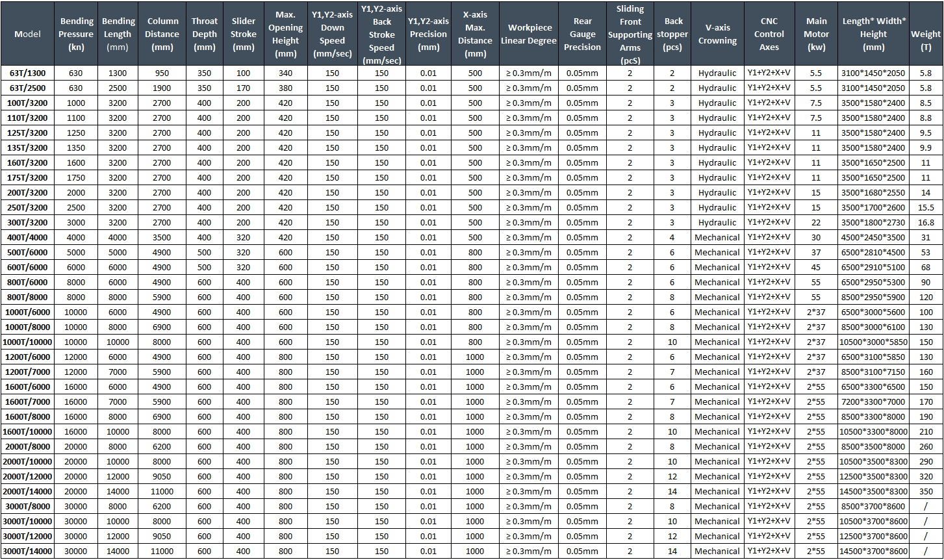Select the 2000T/14000 model cell

point(27,492)
